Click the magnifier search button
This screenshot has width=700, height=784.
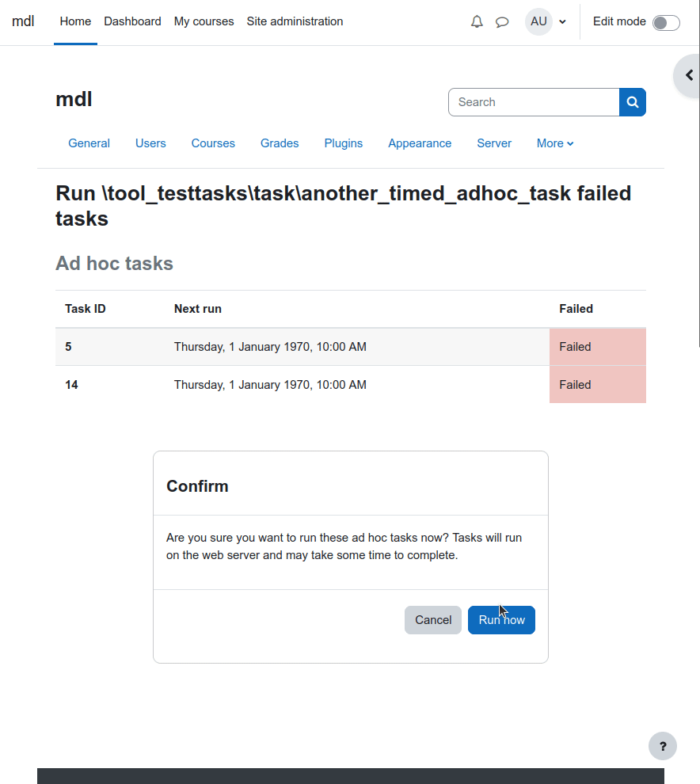tap(633, 102)
